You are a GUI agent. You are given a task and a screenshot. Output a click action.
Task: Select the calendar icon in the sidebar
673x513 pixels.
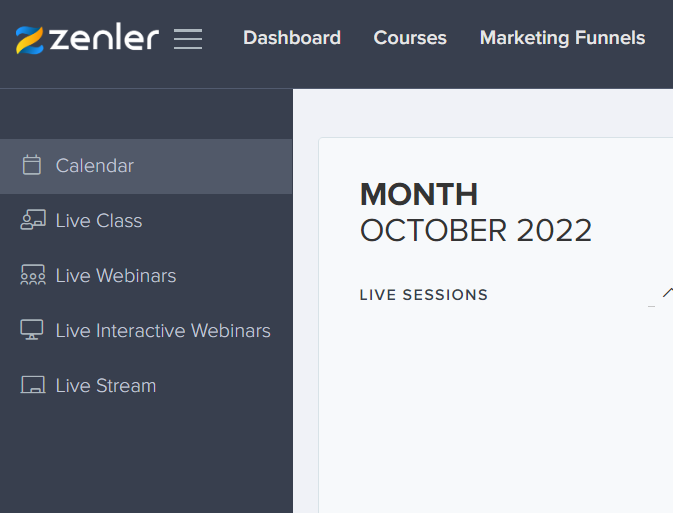click(32, 165)
